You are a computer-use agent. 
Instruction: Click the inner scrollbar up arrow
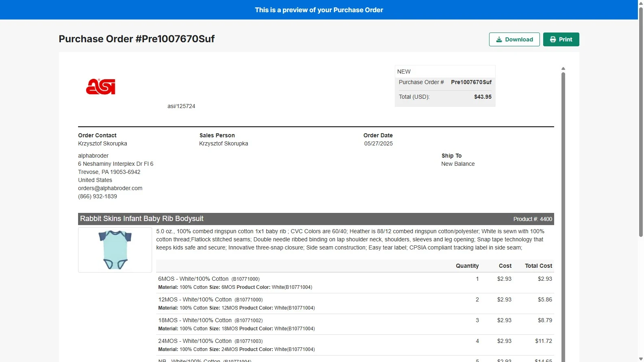[x=563, y=69]
